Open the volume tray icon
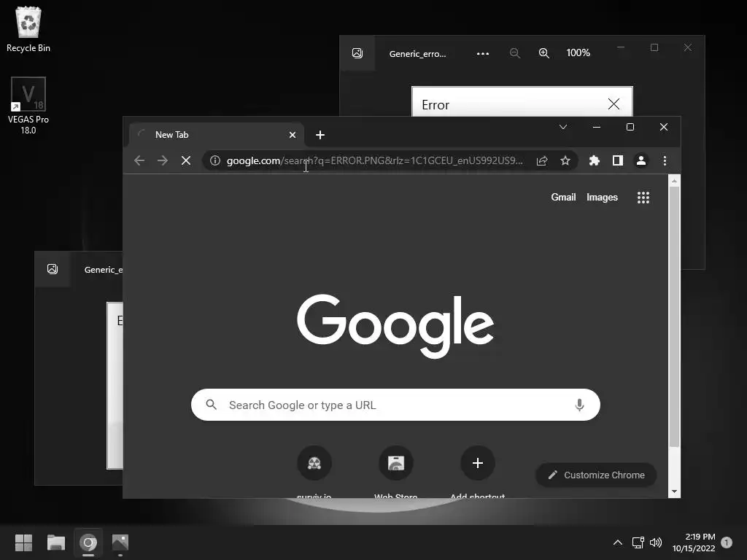Viewport: 747px width, 560px height. [x=656, y=542]
